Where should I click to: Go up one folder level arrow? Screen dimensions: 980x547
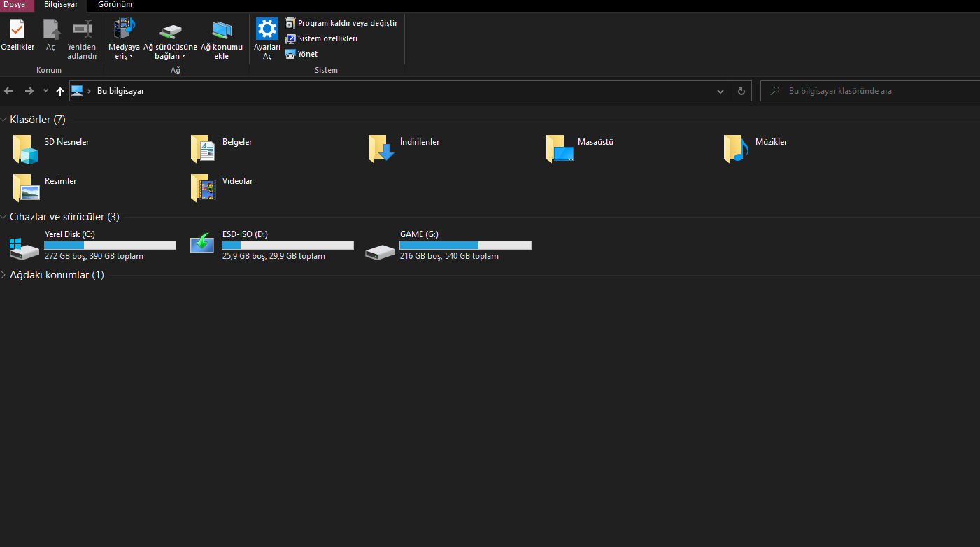[60, 91]
